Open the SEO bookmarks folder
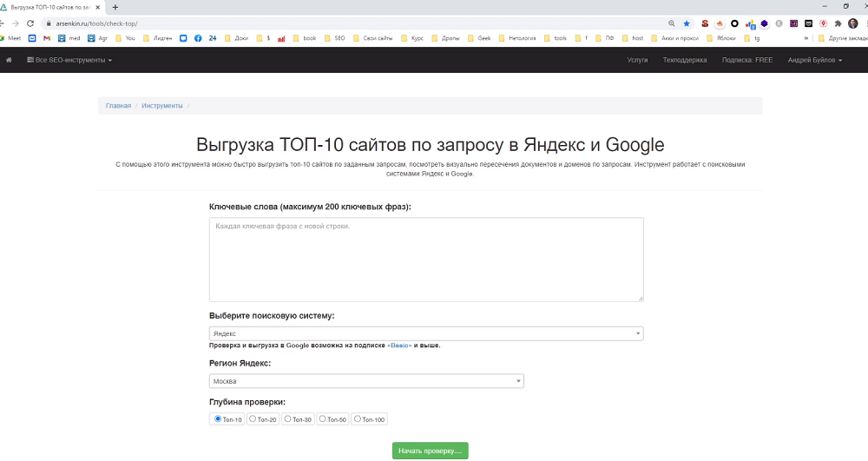868x461 pixels. [334, 38]
